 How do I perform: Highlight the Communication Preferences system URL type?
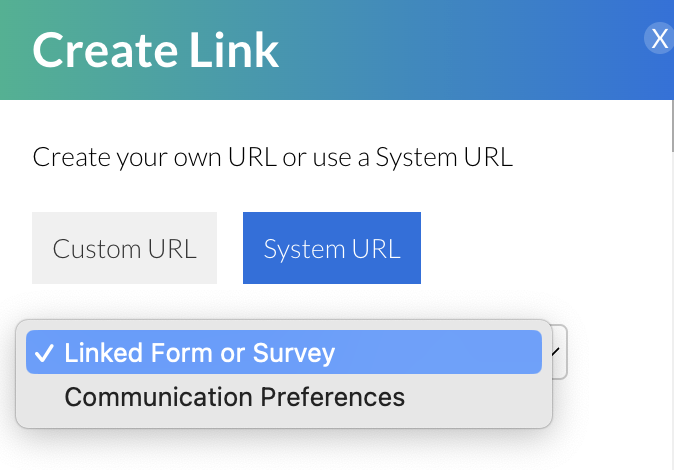(234, 397)
